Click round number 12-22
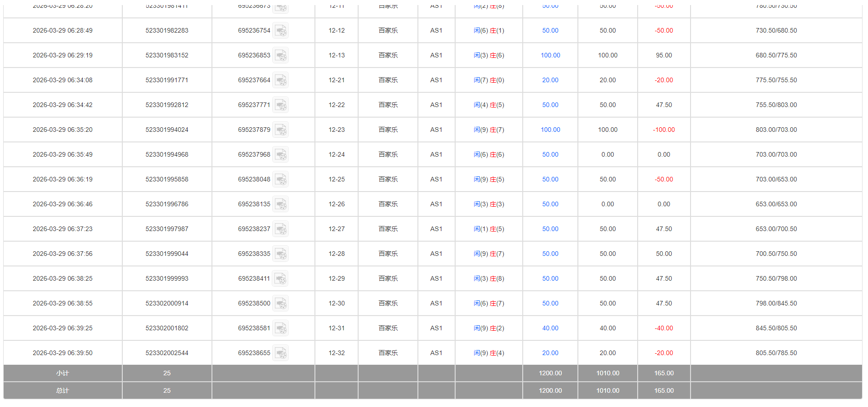 coord(337,105)
